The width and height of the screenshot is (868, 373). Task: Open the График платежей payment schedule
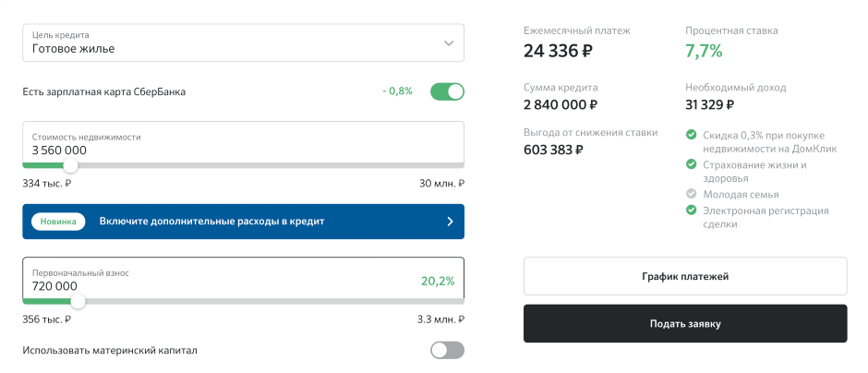tap(685, 276)
